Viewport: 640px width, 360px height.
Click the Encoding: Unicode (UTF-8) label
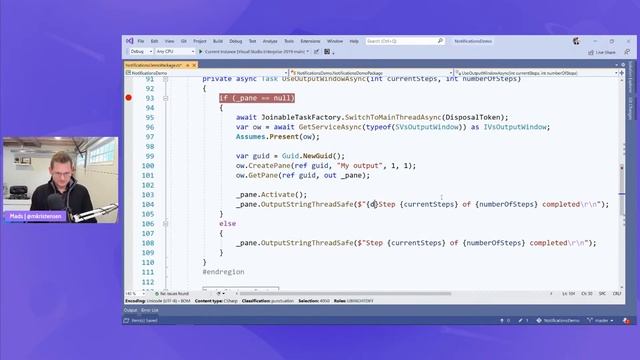pos(158,301)
